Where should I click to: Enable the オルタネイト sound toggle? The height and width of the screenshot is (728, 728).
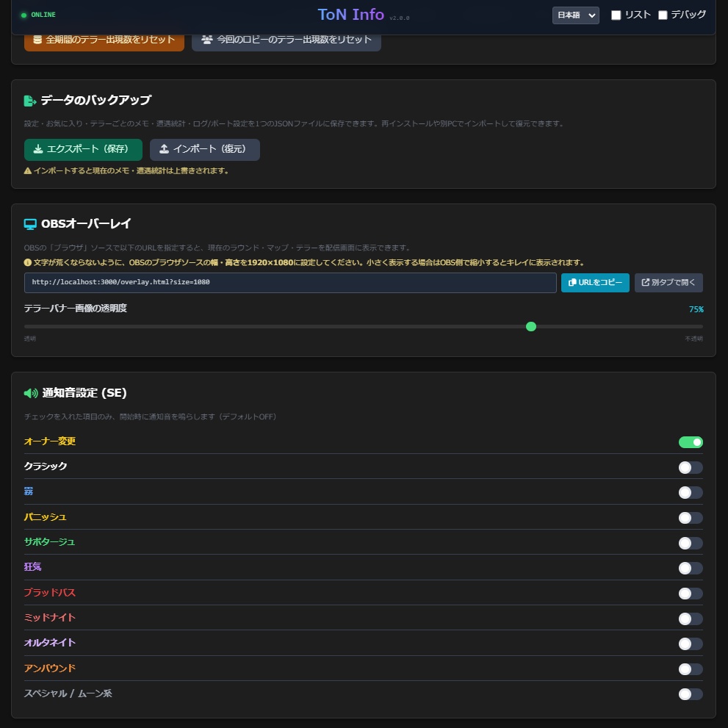(x=691, y=644)
